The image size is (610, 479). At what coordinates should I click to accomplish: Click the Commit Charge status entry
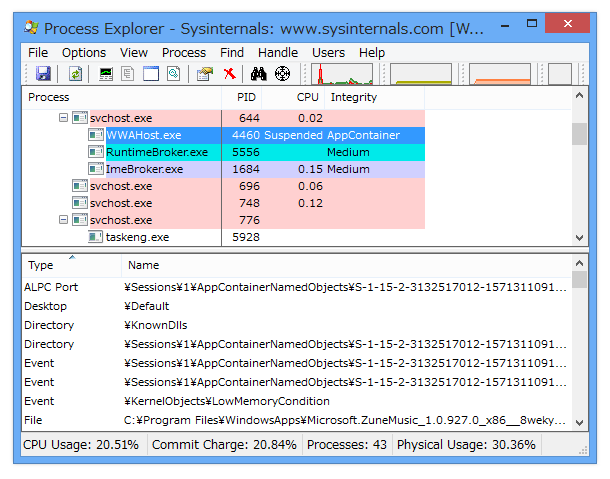click(224, 445)
